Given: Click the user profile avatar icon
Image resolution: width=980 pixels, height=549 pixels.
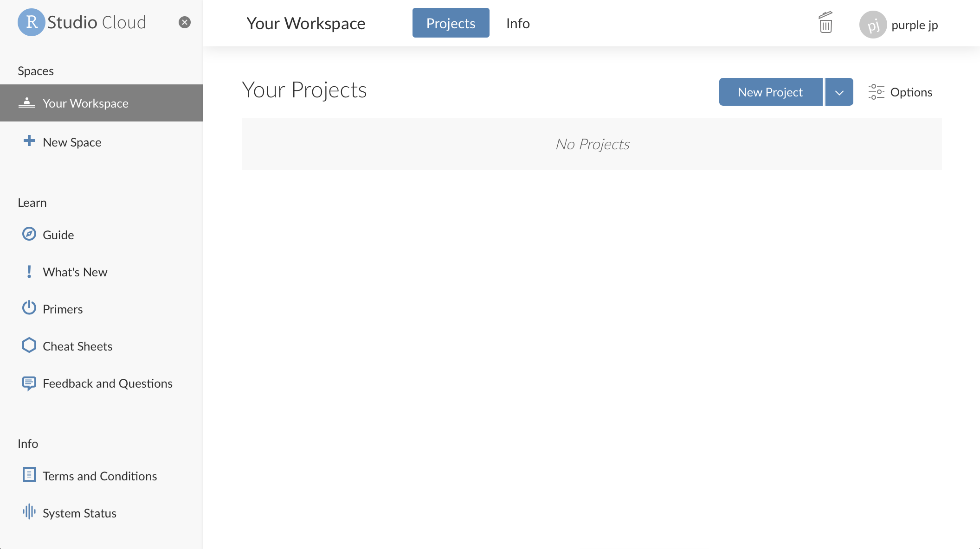Looking at the screenshot, I should [872, 24].
